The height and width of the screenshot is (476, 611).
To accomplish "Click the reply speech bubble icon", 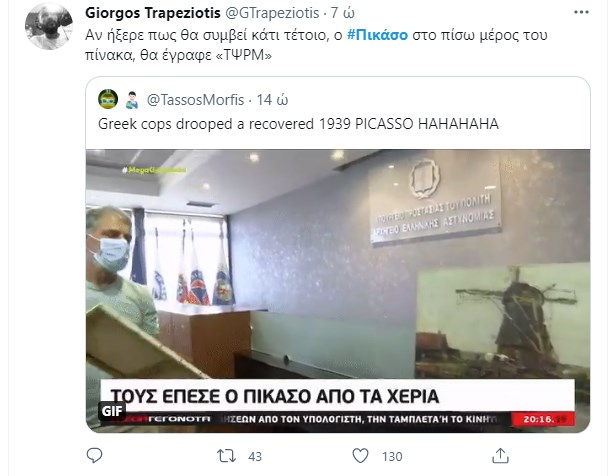I will pyautogui.click(x=94, y=455).
